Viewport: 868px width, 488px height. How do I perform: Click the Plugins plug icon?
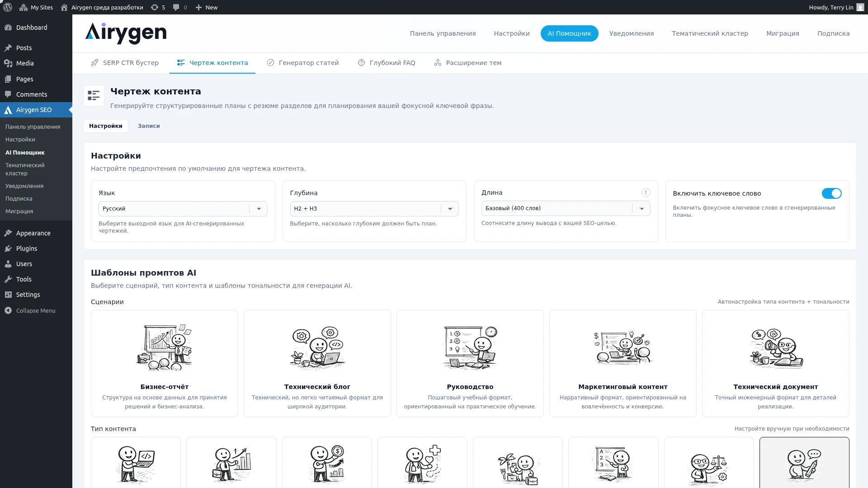(8, 249)
